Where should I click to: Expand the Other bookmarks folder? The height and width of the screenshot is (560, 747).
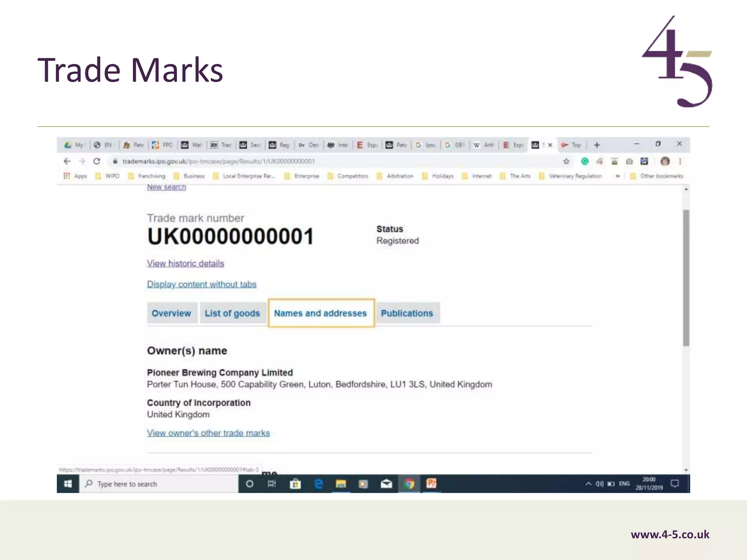click(657, 176)
